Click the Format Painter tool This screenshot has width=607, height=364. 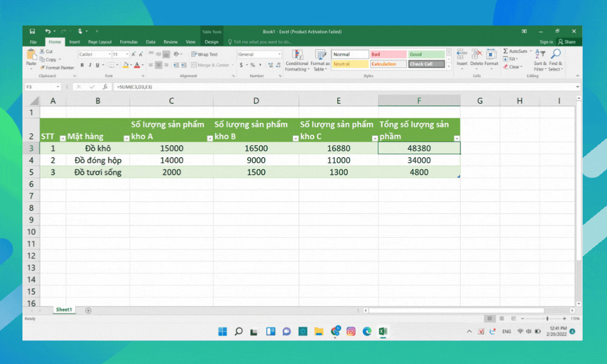[56, 67]
